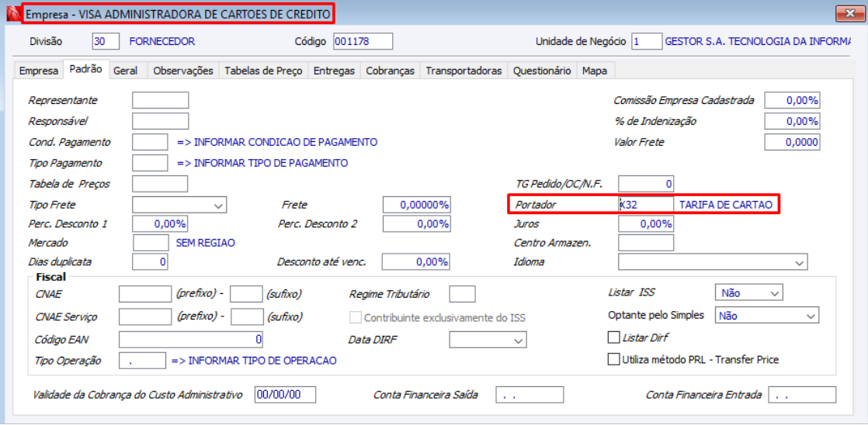Focus the Tabela de Preços field
Viewport: 868px width, 425px height.
pyautogui.click(x=160, y=184)
